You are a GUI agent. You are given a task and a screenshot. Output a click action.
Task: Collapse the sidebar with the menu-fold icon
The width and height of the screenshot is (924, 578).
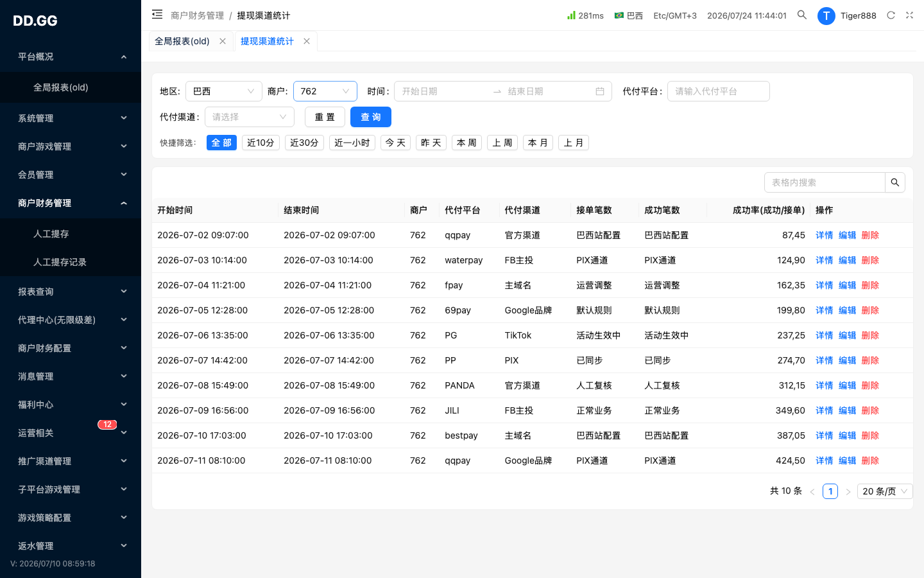point(157,14)
